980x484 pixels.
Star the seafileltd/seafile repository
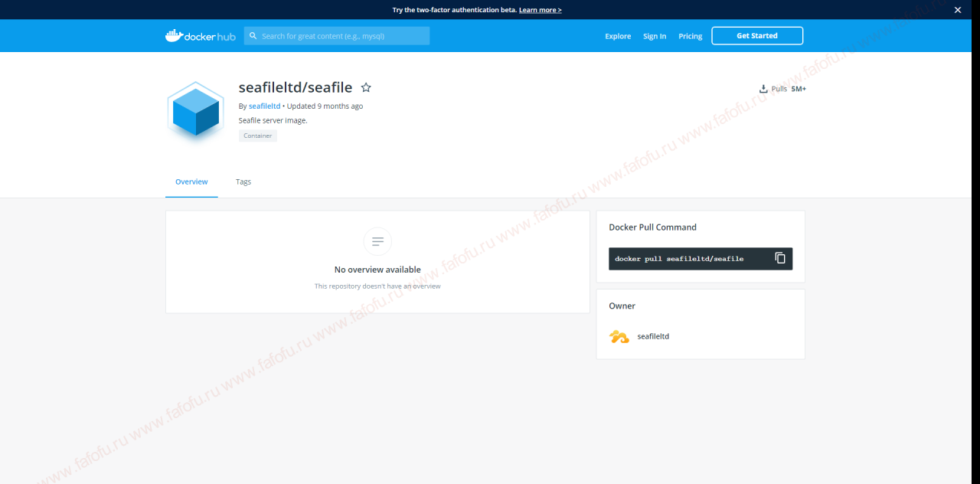366,88
